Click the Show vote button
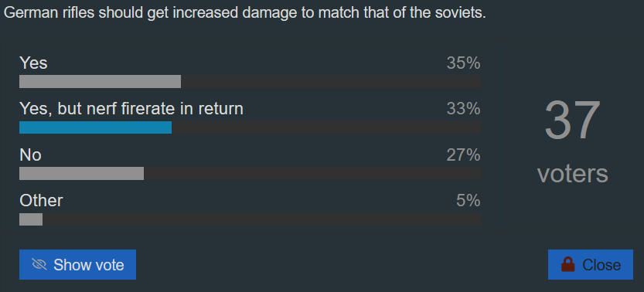Viewport: 644px width, 292px height. (x=77, y=264)
